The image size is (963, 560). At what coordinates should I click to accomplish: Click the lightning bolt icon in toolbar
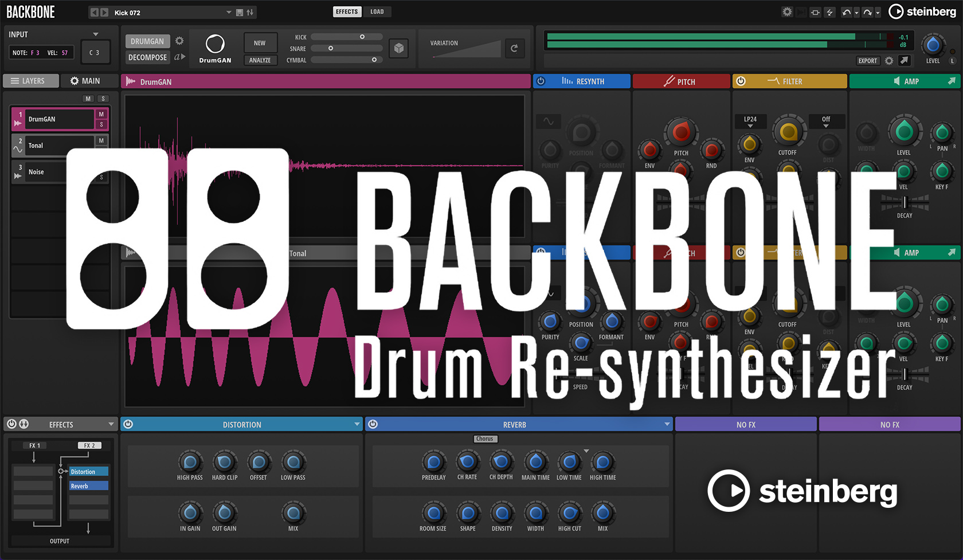pos(829,12)
